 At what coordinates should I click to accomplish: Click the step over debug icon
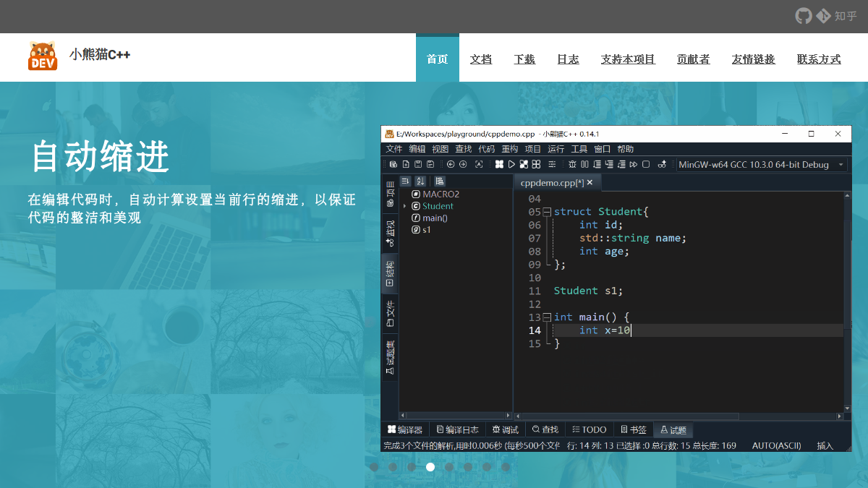(x=597, y=164)
